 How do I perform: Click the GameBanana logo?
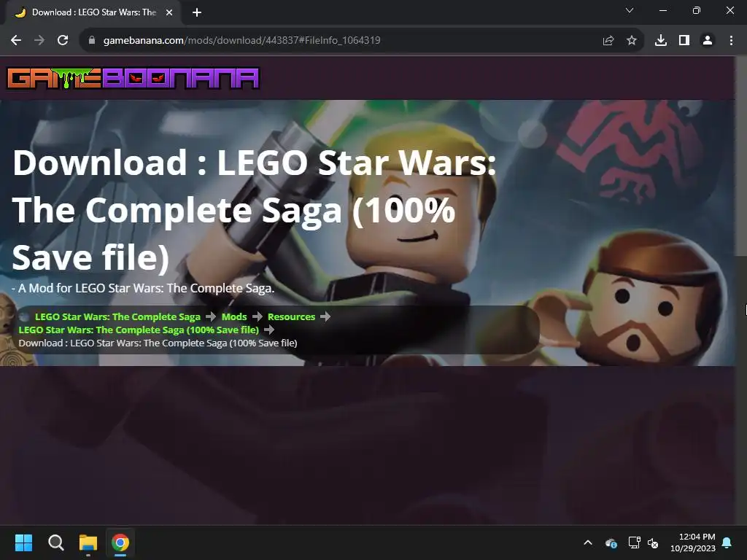133,79
